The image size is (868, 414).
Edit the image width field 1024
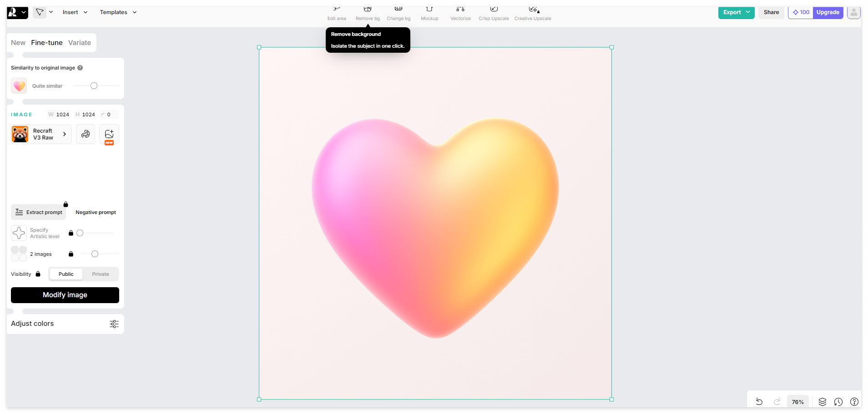[x=59, y=115]
